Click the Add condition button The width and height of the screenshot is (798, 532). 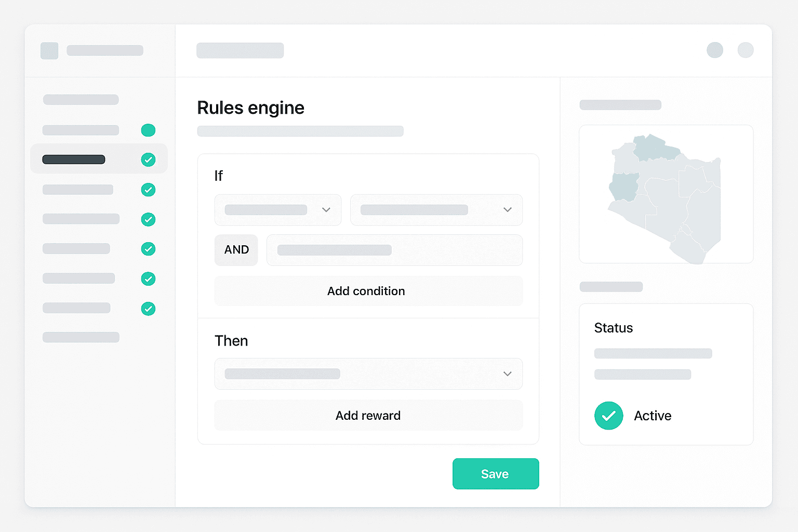368,291
